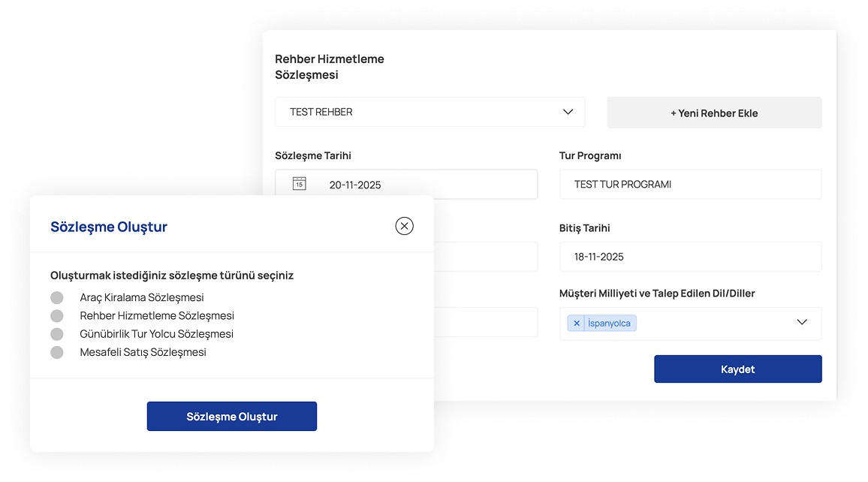Viewport: 868px width, 482px height.
Task: Select the Araç Kiralama Sözleşmesi radio button
Action: tap(57, 297)
